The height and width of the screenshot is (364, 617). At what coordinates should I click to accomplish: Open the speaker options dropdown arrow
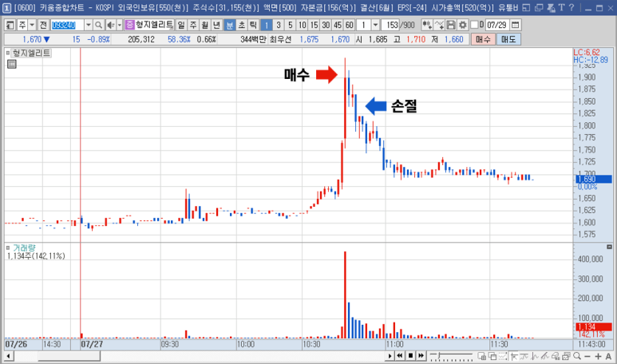tap(119, 26)
